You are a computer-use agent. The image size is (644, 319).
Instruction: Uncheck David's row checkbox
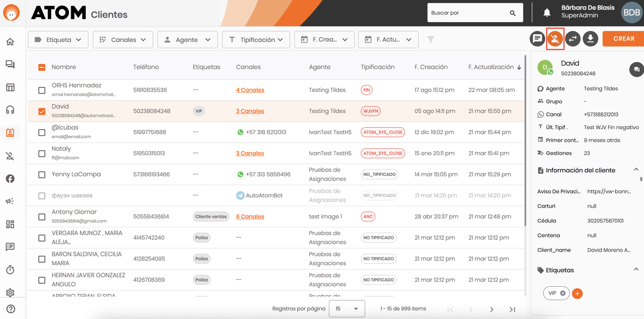42,111
